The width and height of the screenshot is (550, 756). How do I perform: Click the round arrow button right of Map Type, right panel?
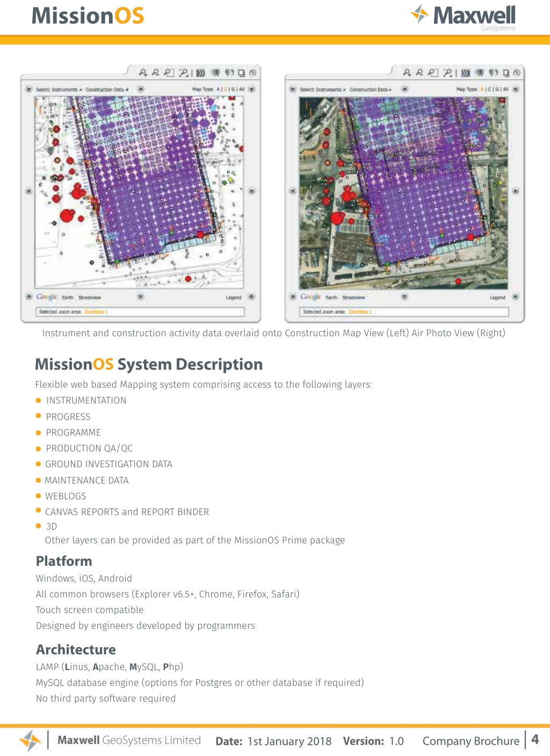pos(516,89)
